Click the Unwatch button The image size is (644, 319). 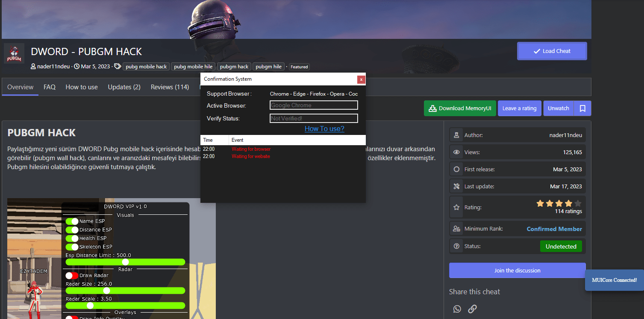[x=559, y=108]
